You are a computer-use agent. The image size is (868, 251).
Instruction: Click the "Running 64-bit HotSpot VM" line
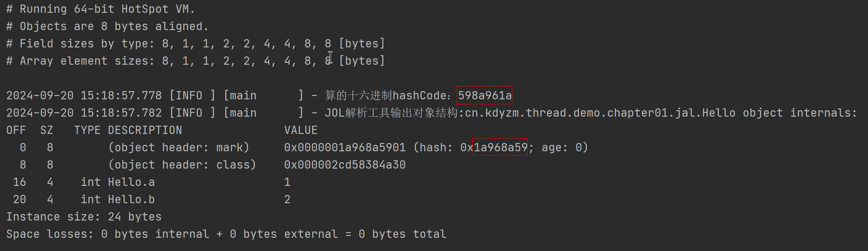(x=100, y=9)
